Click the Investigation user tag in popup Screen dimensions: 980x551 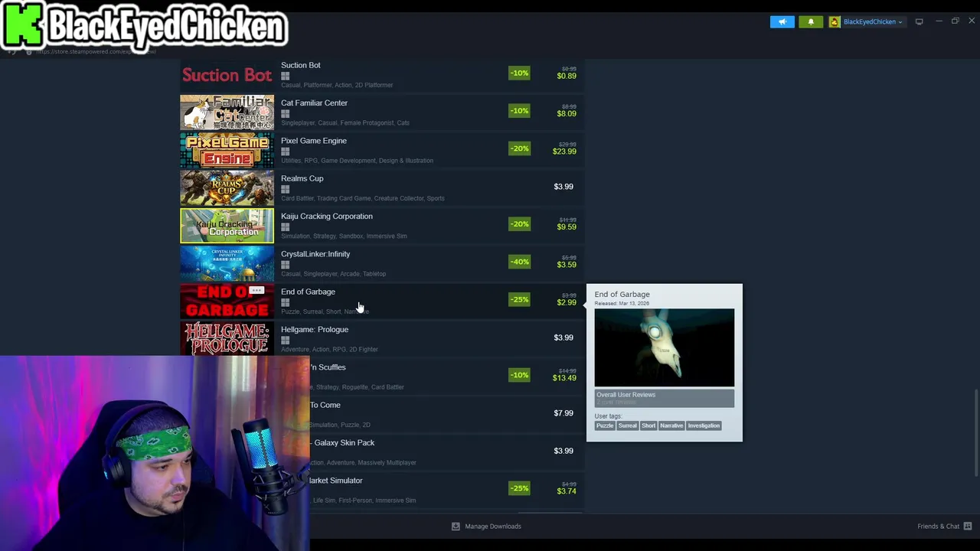click(704, 425)
